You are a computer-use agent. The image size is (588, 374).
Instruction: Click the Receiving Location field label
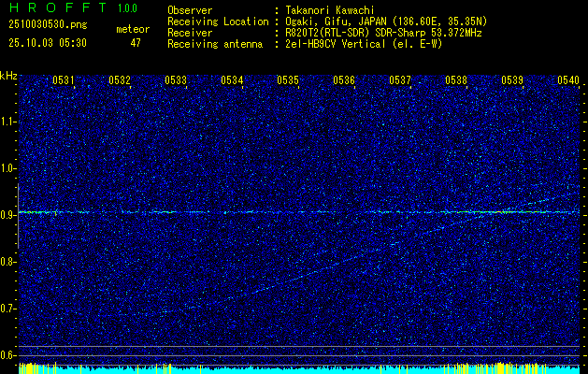tap(218, 22)
